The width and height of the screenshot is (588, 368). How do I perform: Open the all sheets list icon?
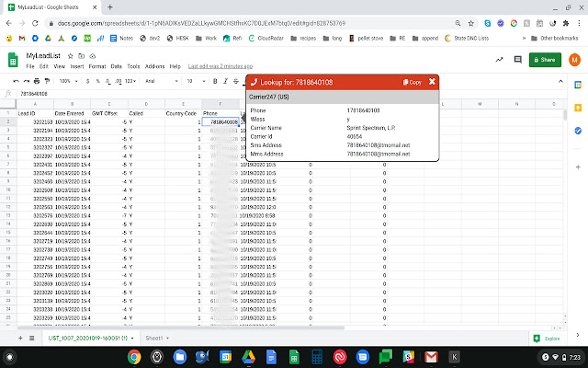pyautogui.click(x=29, y=339)
